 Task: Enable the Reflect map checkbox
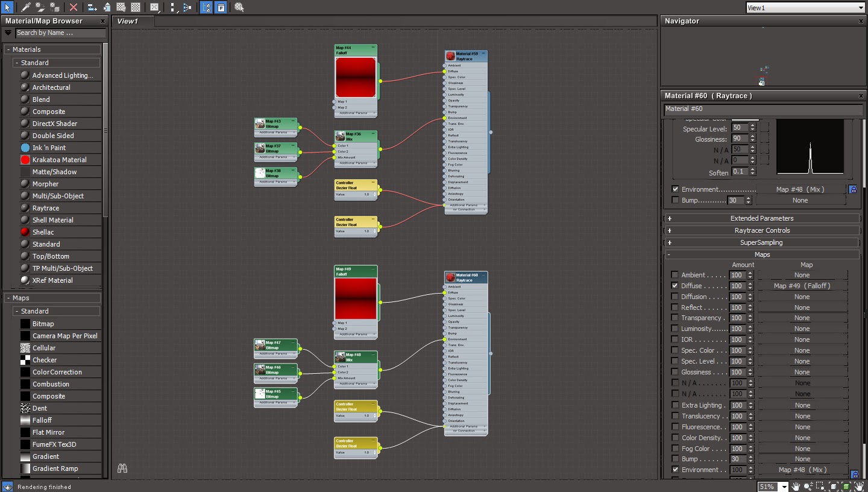[x=675, y=307]
